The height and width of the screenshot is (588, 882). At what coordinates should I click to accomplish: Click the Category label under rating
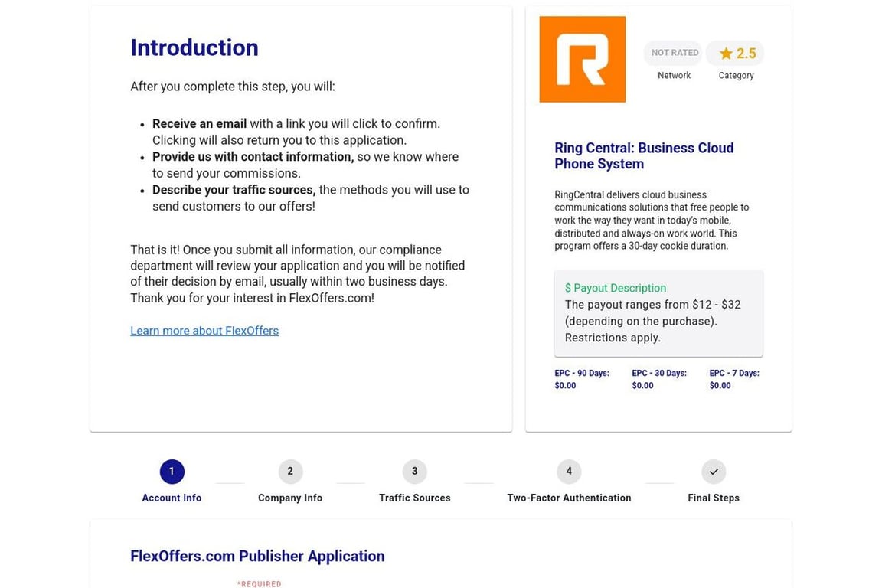(x=736, y=75)
